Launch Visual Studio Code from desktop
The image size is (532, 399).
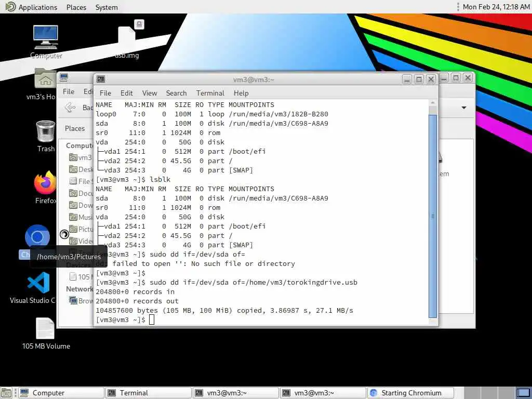coord(38,283)
